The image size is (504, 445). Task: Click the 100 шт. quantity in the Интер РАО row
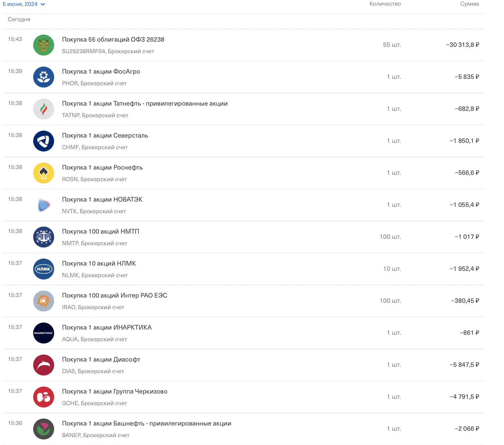click(390, 301)
